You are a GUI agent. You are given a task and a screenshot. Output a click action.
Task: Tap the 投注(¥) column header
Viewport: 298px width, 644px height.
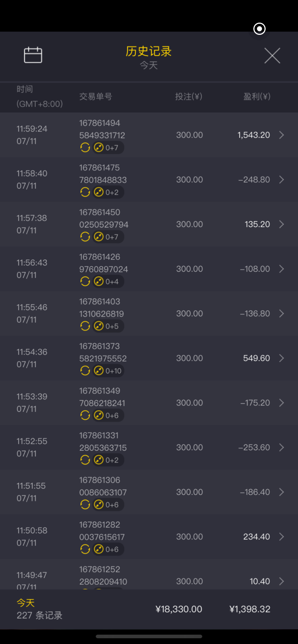pos(189,96)
